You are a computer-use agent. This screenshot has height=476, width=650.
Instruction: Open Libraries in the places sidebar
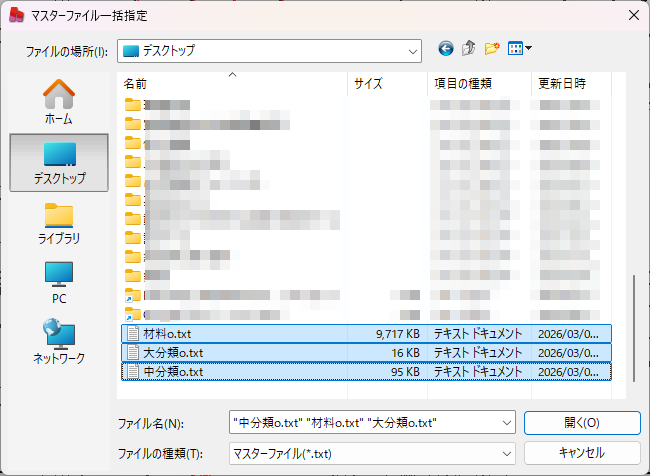[58, 222]
